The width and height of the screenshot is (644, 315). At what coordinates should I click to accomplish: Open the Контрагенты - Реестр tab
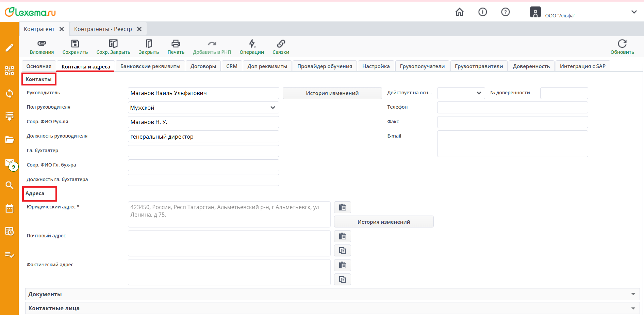103,29
